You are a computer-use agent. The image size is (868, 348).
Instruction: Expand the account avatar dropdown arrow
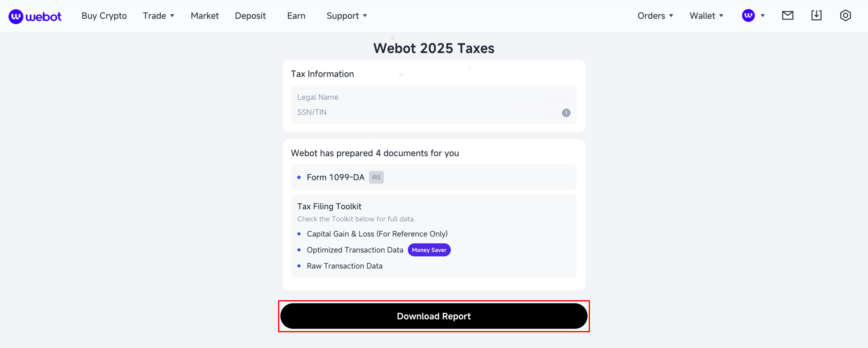coord(762,15)
